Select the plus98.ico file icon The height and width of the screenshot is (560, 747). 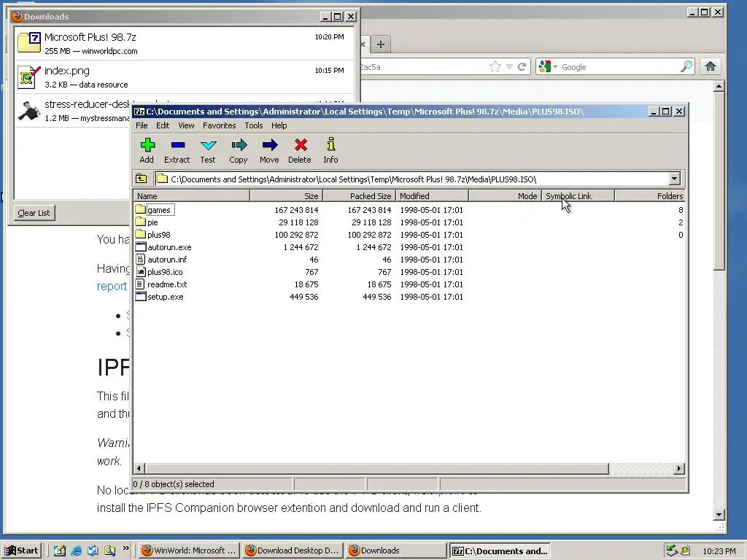pos(140,271)
